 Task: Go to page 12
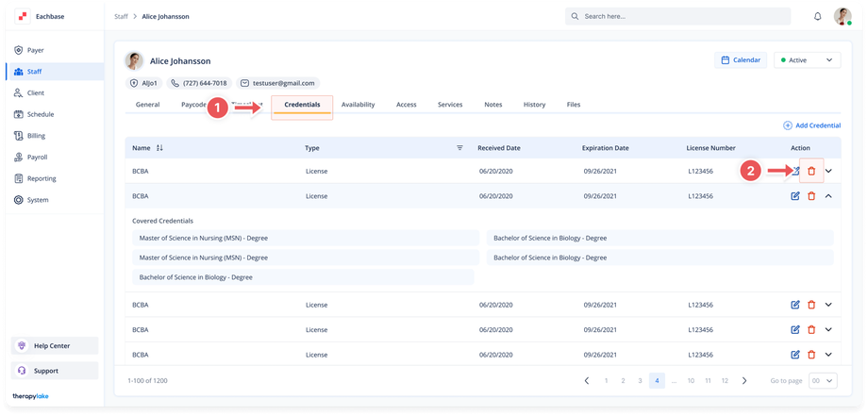tap(725, 380)
